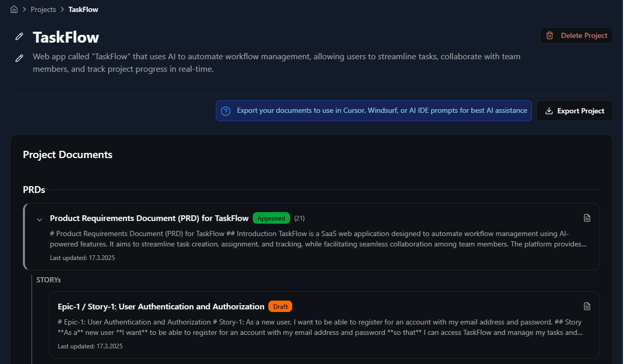Select the TaskFlow breadcrumb tab

coord(83,9)
